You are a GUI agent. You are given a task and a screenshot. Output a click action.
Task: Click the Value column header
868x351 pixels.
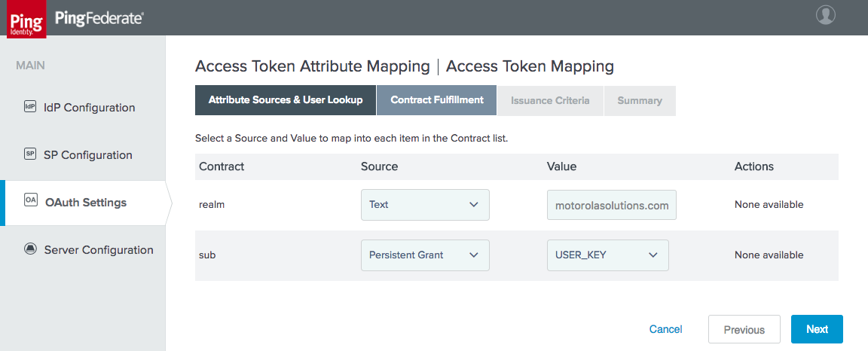(561, 166)
